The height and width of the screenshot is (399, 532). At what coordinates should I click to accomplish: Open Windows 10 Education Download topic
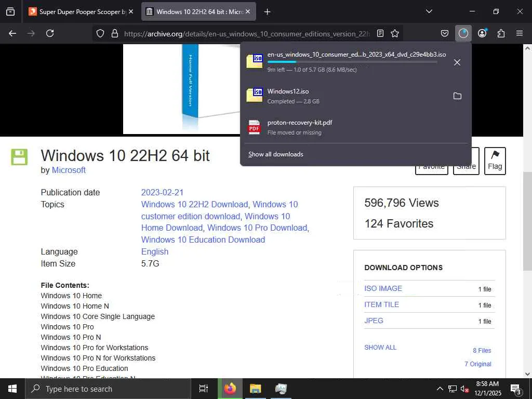pyautogui.click(x=203, y=240)
